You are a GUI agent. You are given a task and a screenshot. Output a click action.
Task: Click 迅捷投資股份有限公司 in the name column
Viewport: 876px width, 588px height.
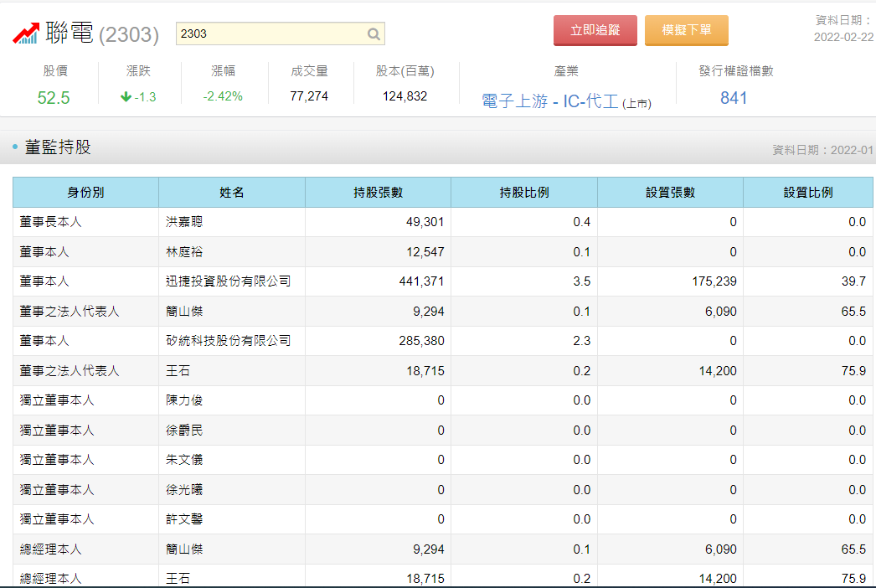[229, 281]
